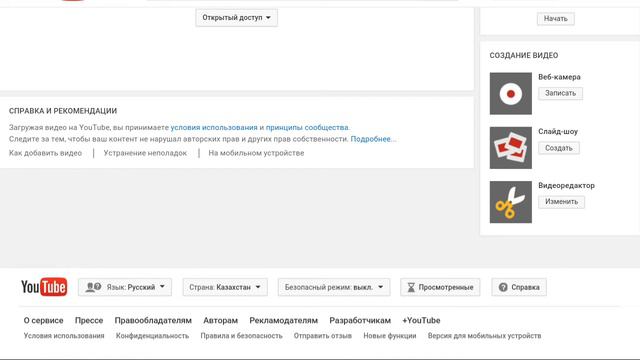
Task: Open Отправить отзыв footer link
Action: click(322, 336)
